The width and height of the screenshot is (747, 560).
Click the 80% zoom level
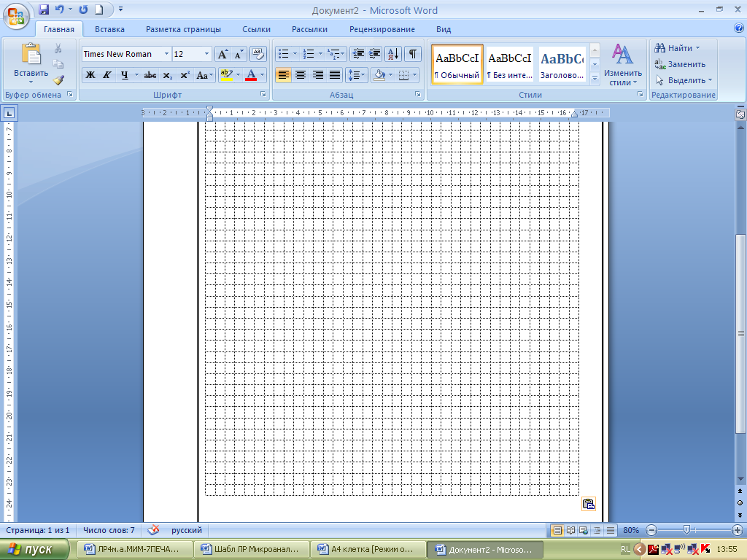631,530
